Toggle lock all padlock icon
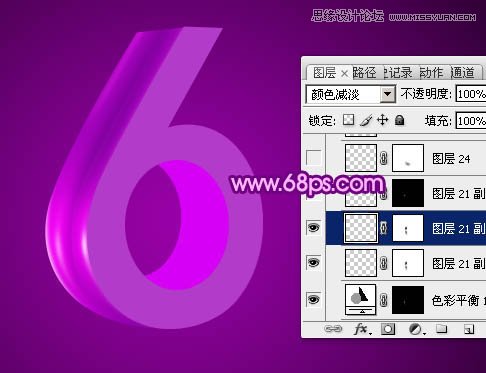This screenshot has height=373, width=486. pos(399,120)
